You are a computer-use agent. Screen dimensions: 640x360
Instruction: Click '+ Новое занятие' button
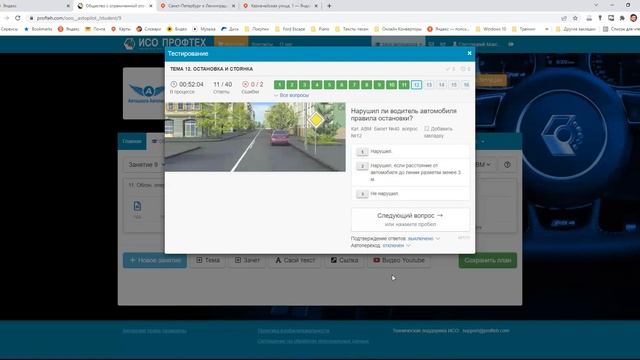pyautogui.click(x=155, y=260)
